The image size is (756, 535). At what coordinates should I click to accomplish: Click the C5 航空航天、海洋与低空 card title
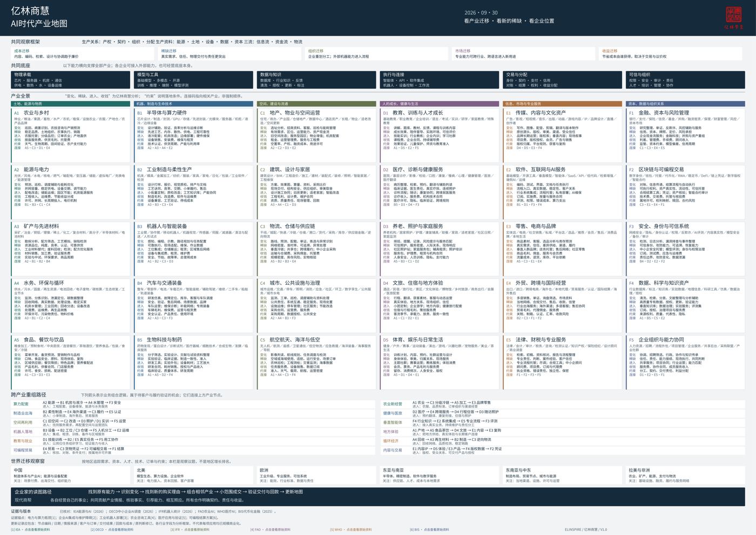tap(290, 340)
